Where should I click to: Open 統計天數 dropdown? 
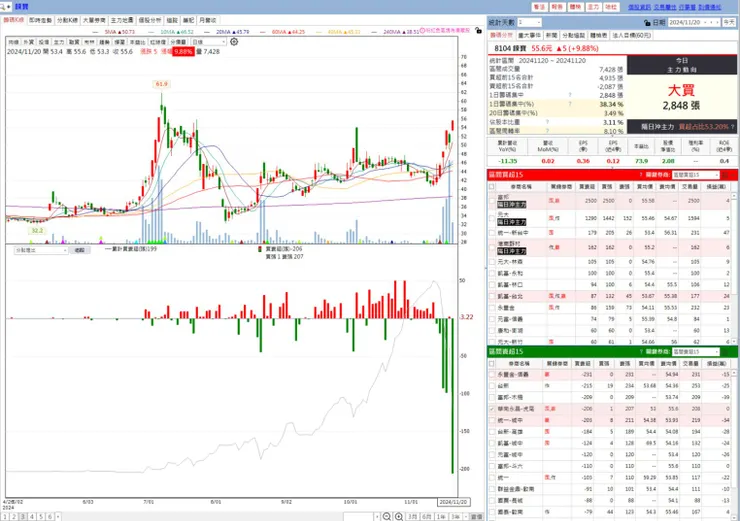tap(530, 22)
